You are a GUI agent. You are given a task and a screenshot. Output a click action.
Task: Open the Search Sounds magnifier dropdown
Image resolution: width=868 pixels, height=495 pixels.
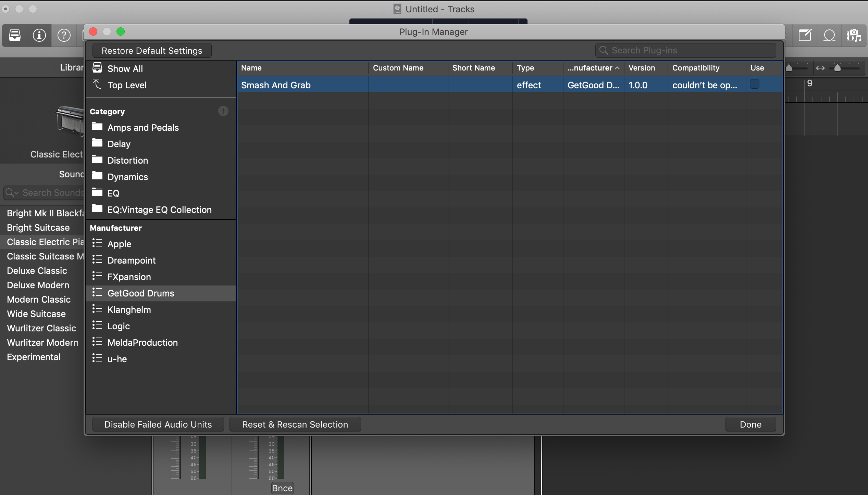(x=12, y=193)
